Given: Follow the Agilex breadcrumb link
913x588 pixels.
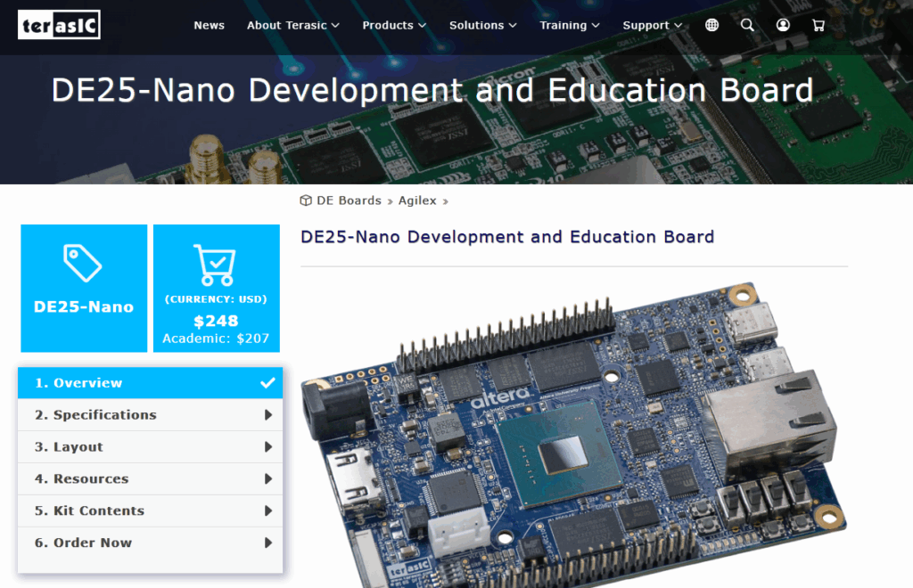Looking at the screenshot, I should [417, 200].
